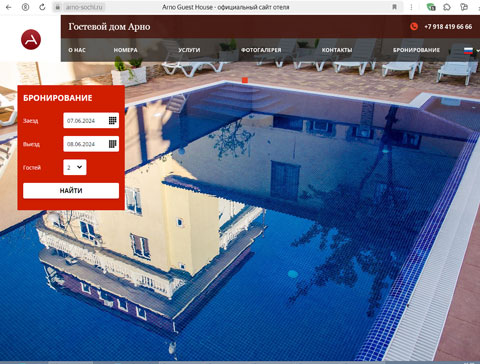Click the check-out date field 08.06.2024
480x364 pixels.
click(x=91, y=144)
